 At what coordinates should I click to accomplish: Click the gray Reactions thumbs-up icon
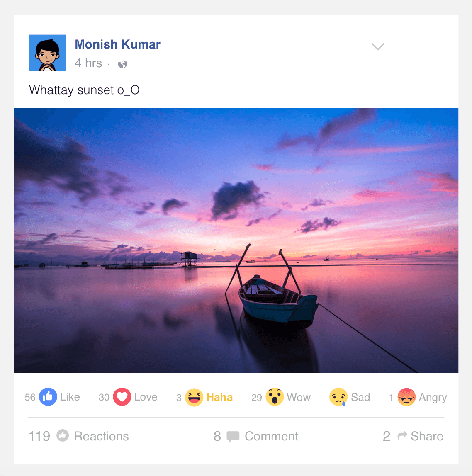point(63,436)
